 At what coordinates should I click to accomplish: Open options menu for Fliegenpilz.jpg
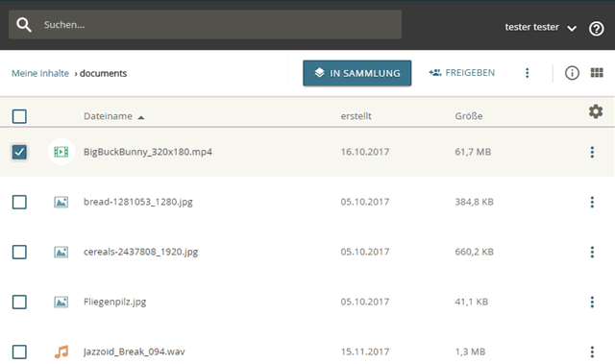click(592, 303)
